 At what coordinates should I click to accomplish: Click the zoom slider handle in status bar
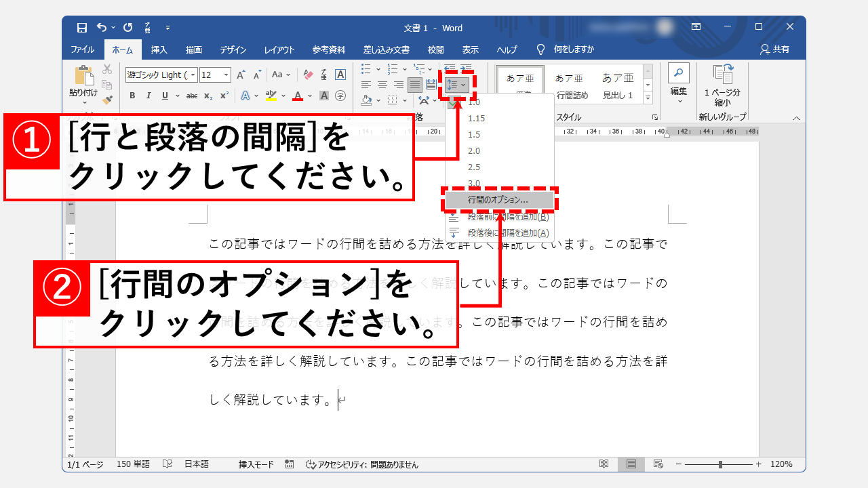point(720,464)
